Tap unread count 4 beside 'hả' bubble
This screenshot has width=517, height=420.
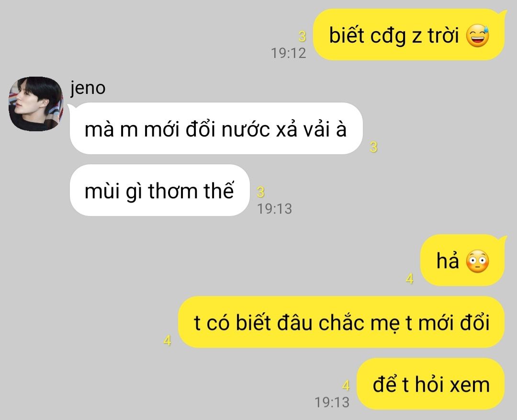tap(409, 279)
